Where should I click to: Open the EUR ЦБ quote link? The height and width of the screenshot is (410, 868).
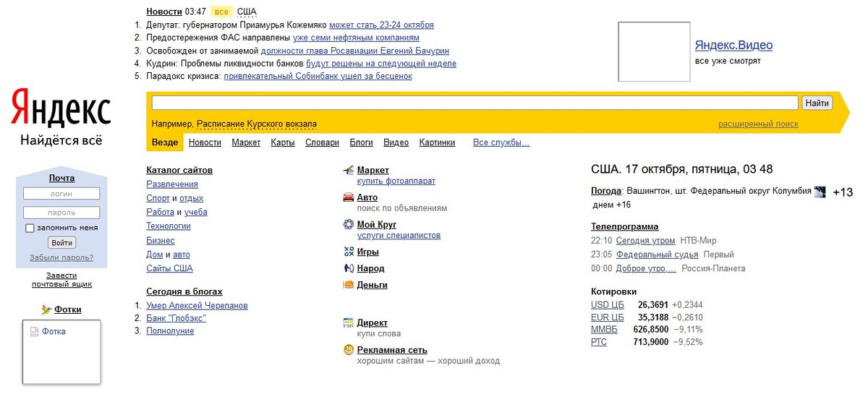point(608,317)
